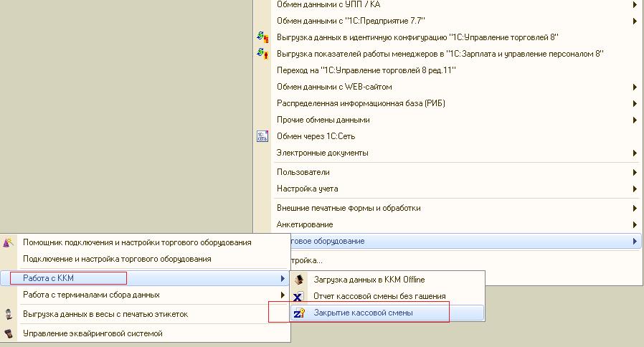Screen dimensions: 644x347
Task: Click the Z-report icon beside 'Закрытие кассовой смены'
Action: (299, 313)
